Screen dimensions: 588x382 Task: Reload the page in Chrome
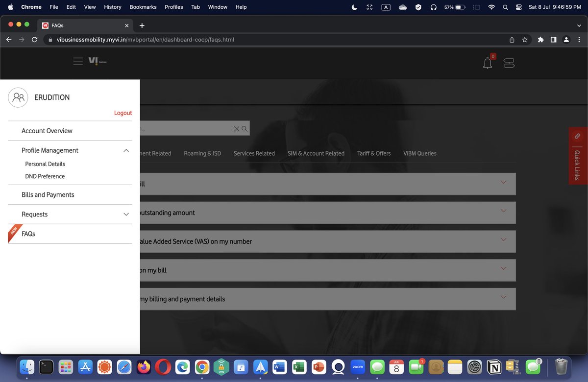[34, 40]
